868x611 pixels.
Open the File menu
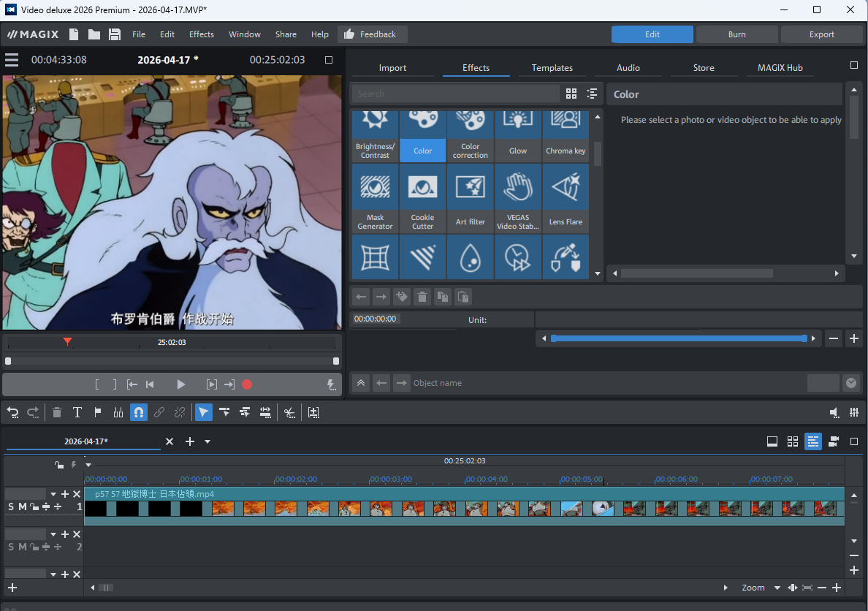click(138, 34)
